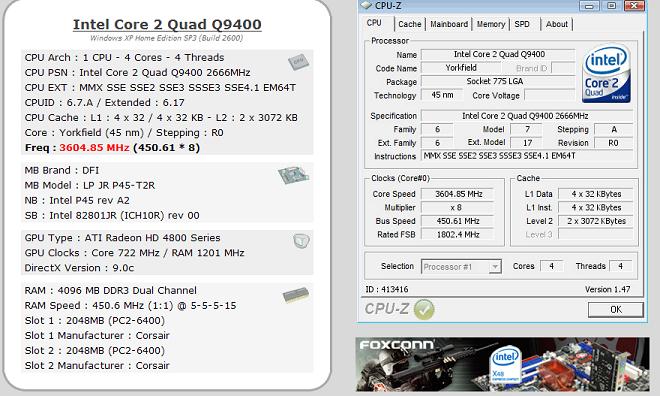This screenshot has width=660, height=396.
Task: Click the Stepping field showing A
Action: tap(613, 129)
